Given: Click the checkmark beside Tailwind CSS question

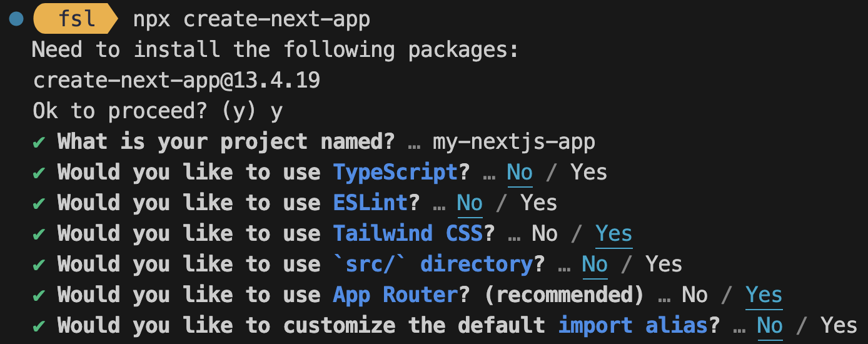Looking at the screenshot, I should click(39, 234).
